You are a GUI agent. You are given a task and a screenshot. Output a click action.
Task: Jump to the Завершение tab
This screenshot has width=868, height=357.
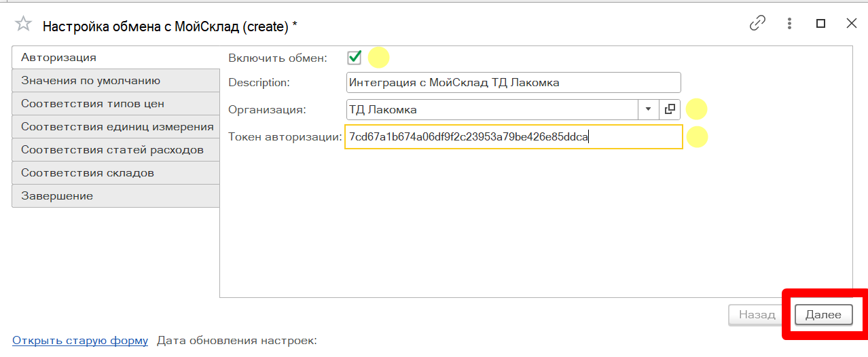pos(115,196)
